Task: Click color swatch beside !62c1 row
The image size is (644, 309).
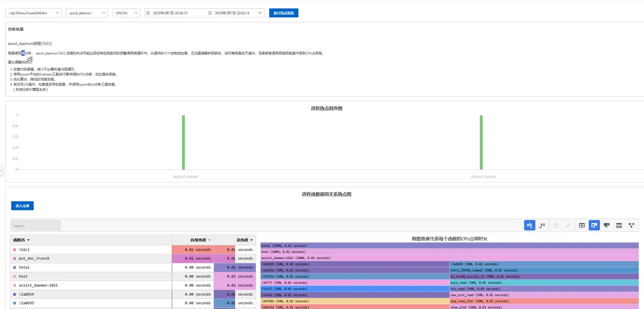Action: [15, 250]
